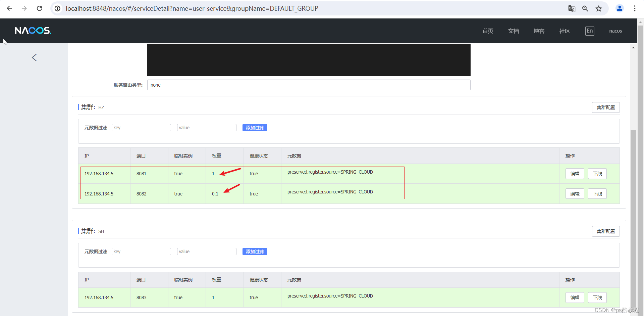Viewport: 644px width, 316px height.
Task: Open site information icon in address bar
Action: [x=58, y=8]
